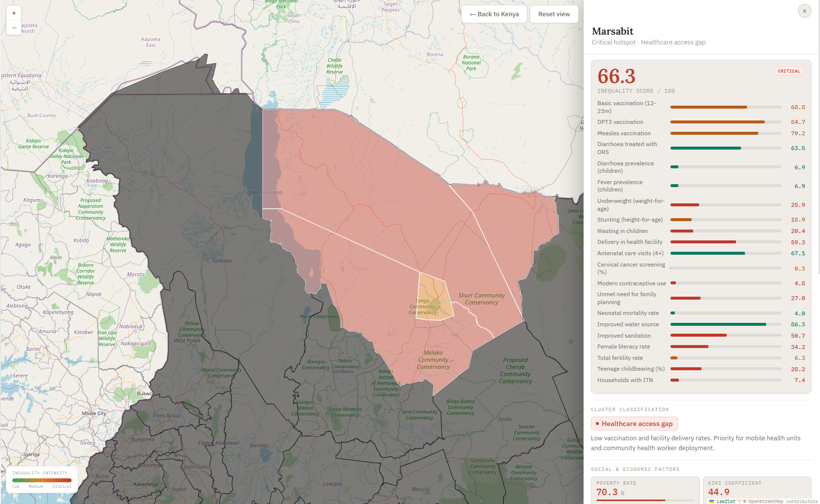Click the Inequality Intensity legend gradient
The width and height of the screenshot is (820, 504).
(x=42, y=480)
